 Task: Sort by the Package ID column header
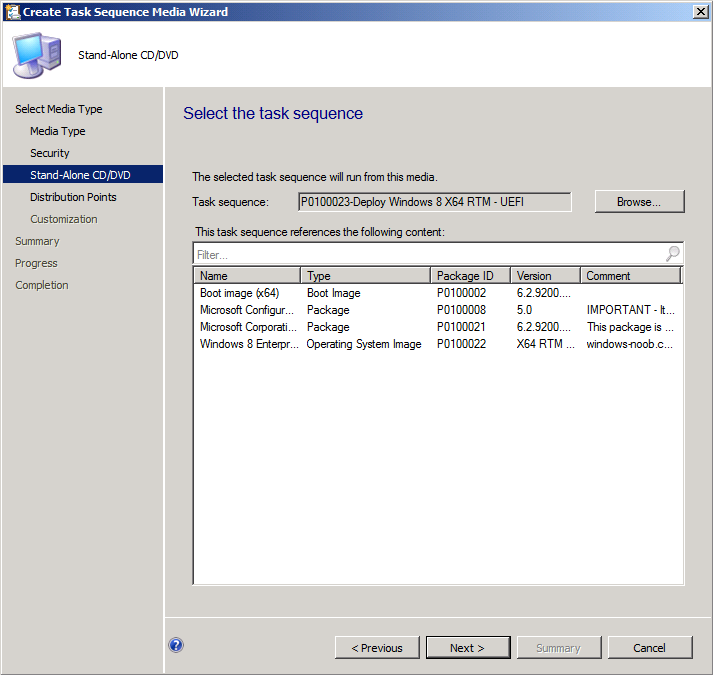[x=471, y=276]
